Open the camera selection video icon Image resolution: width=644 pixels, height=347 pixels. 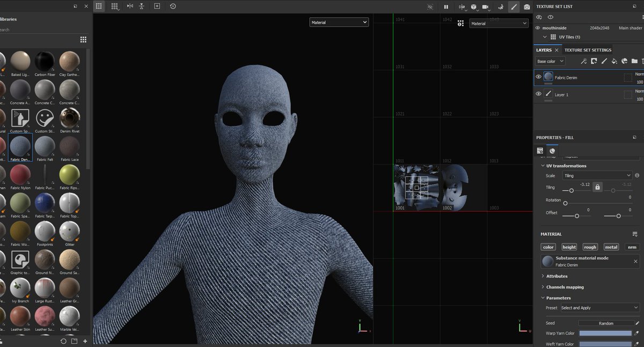pyautogui.click(x=486, y=7)
